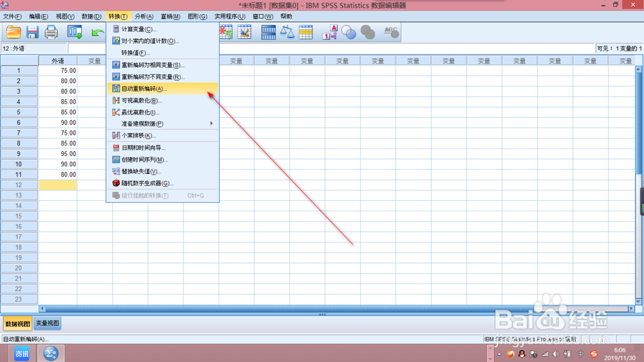Click the Weight cases scales icon
This screenshot has height=362, width=644.
[x=287, y=32]
